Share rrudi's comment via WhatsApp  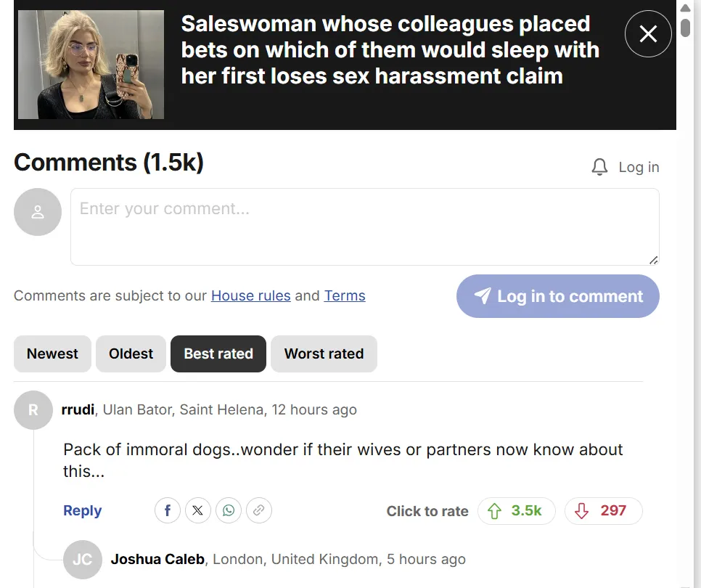[x=229, y=511]
